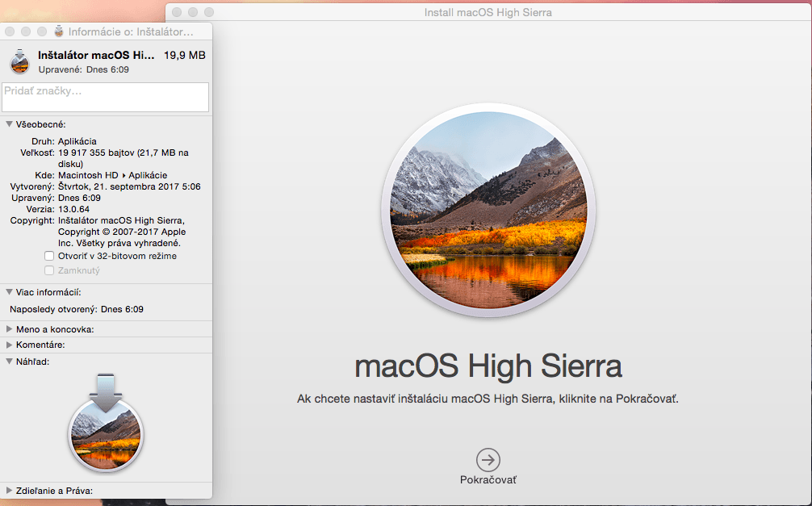Click the installer icon in the Info header
This screenshot has width=812, height=506.
pyautogui.click(x=19, y=61)
